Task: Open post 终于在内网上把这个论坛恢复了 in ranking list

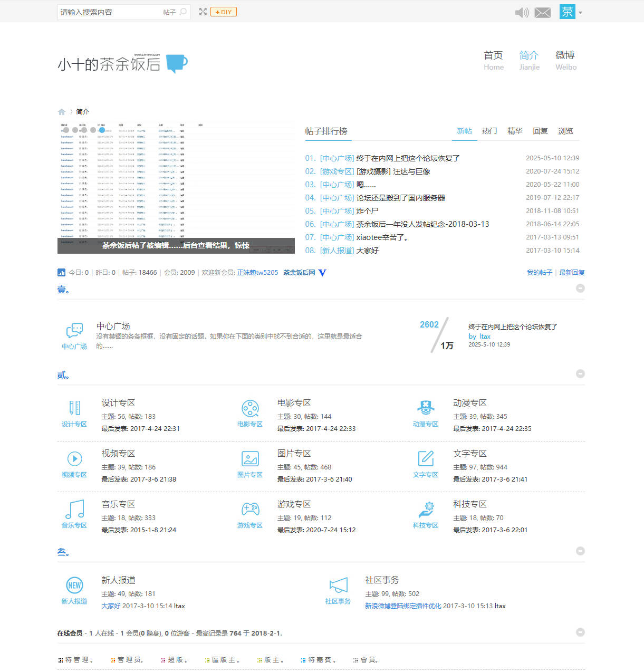Action: [408, 158]
